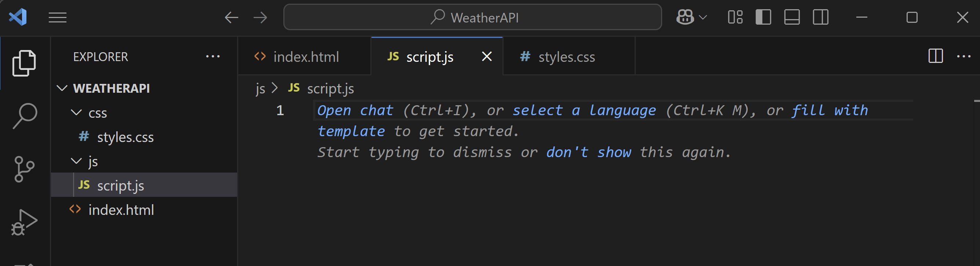Click the Explorer files icon
980x266 pixels.
(24, 63)
